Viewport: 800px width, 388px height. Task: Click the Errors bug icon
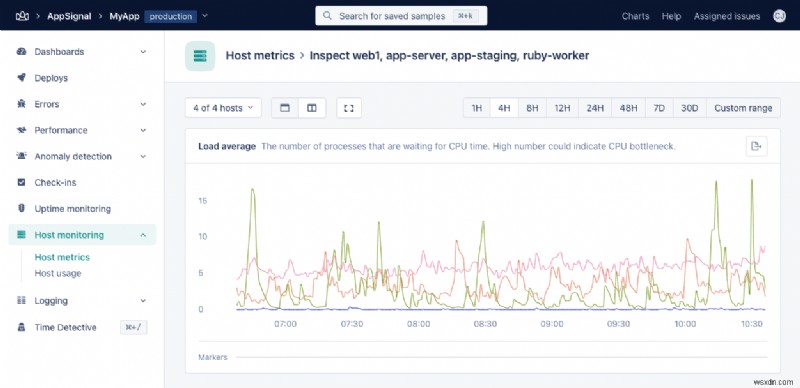(x=21, y=104)
